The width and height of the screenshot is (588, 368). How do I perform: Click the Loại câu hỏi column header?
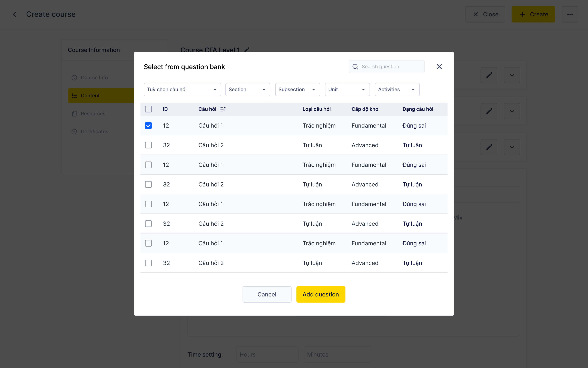click(x=316, y=109)
